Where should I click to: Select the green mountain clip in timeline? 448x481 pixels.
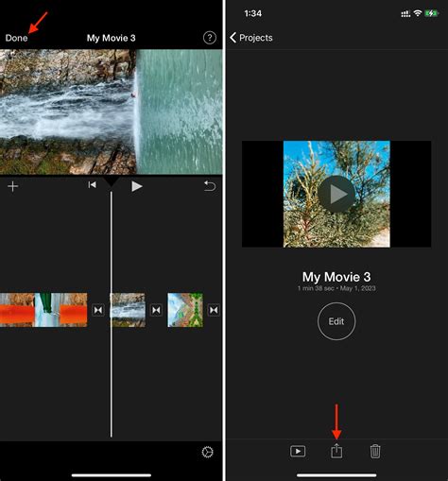pyautogui.click(x=185, y=310)
